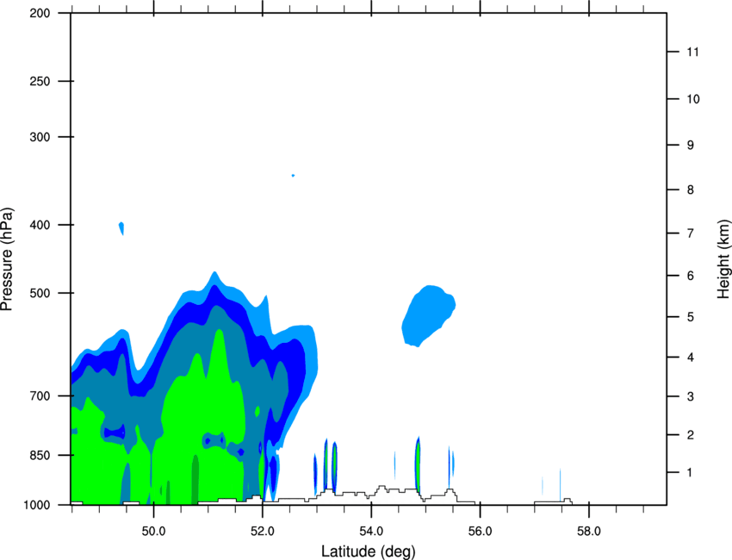732x560 pixels.
Task: Click the "Height (km)" axis title
Action: coord(723,259)
